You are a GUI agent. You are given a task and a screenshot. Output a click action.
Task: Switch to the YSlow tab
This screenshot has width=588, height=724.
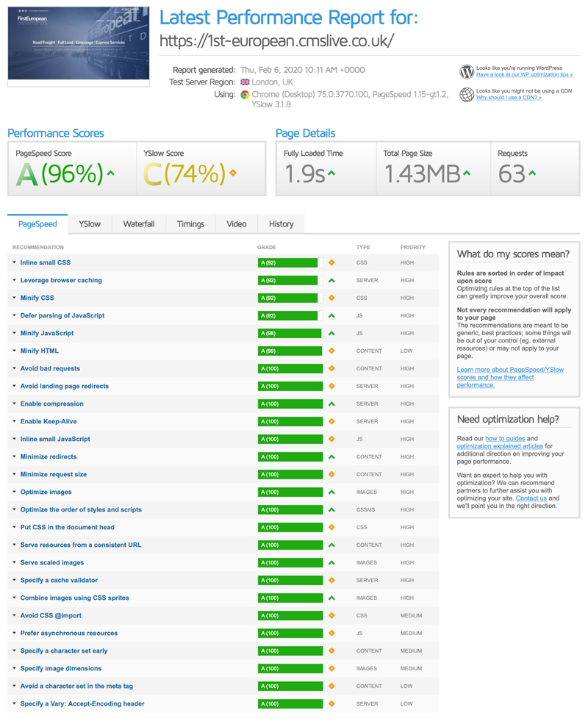coord(90,224)
